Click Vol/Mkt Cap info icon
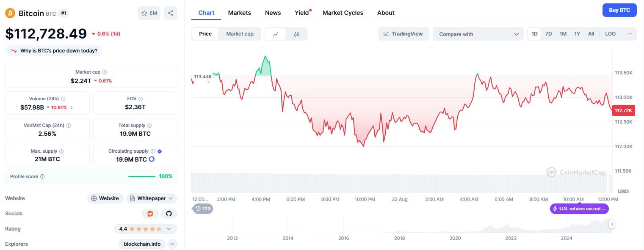Viewport: 644px width, 250px height. [x=69, y=126]
